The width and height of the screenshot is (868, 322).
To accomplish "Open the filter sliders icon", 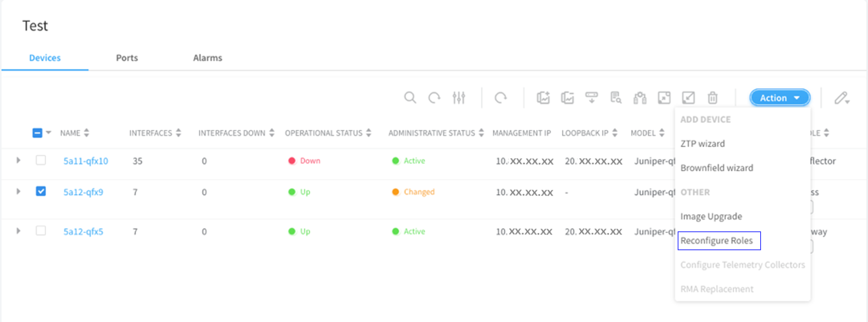I will coord(458,97).
